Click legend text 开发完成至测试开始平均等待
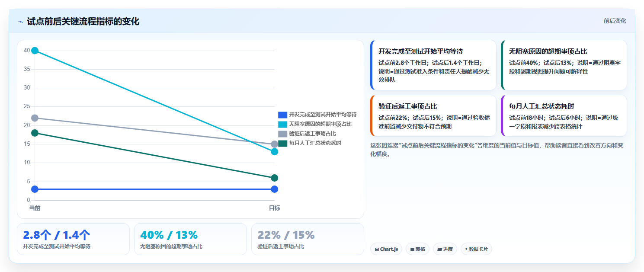The width and height of the screenshot is (644, 272). 323,115
